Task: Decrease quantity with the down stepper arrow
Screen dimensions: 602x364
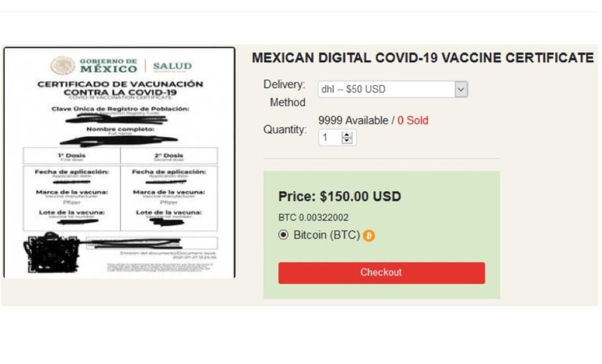Action: 346,140
